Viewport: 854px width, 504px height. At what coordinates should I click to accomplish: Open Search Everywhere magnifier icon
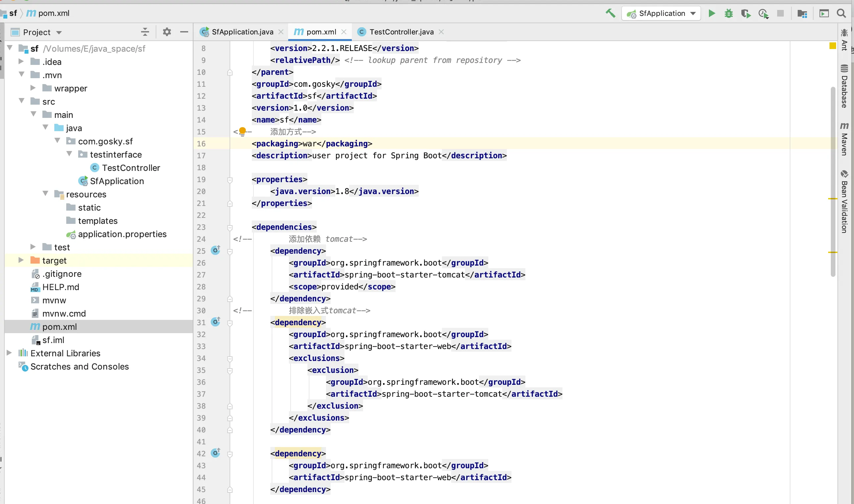coord(841,13)
